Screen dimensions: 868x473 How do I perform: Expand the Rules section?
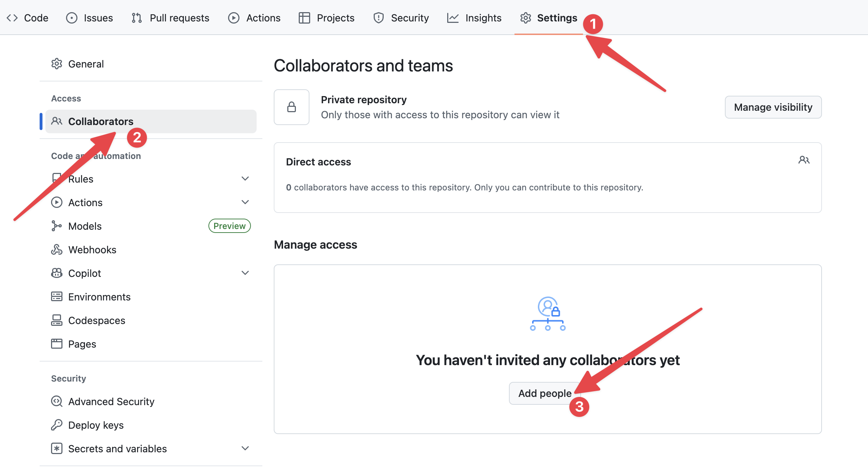click(x=245, y=178)
